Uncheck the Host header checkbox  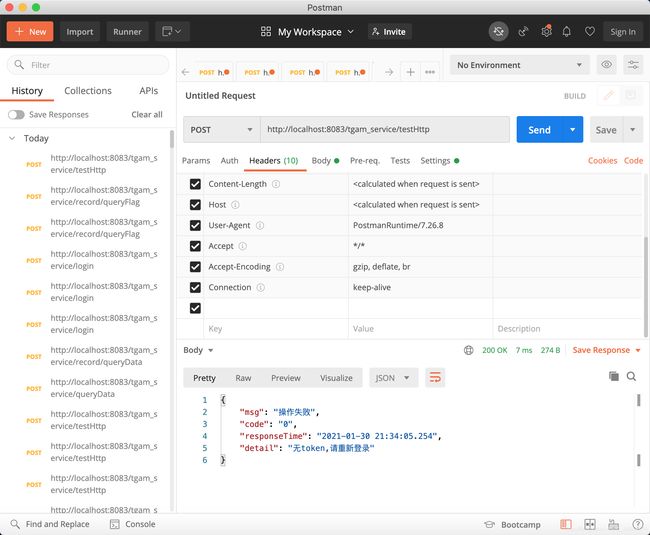(195, 205)
